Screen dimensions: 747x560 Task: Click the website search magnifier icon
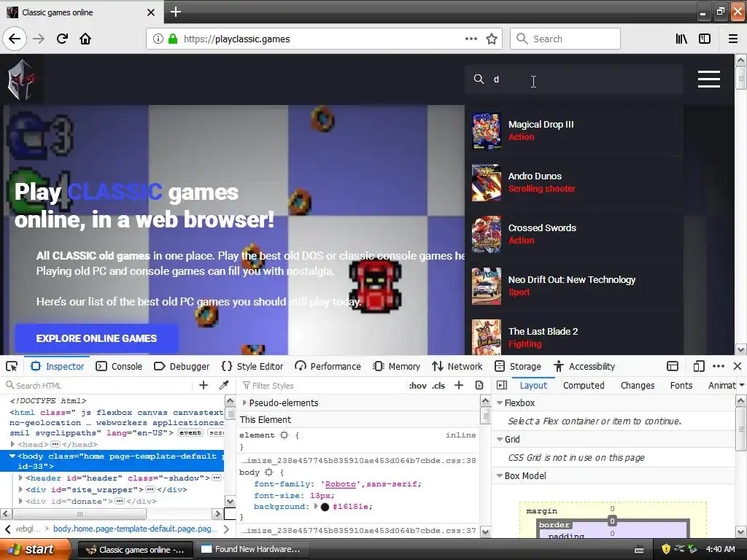coord(479,79)
